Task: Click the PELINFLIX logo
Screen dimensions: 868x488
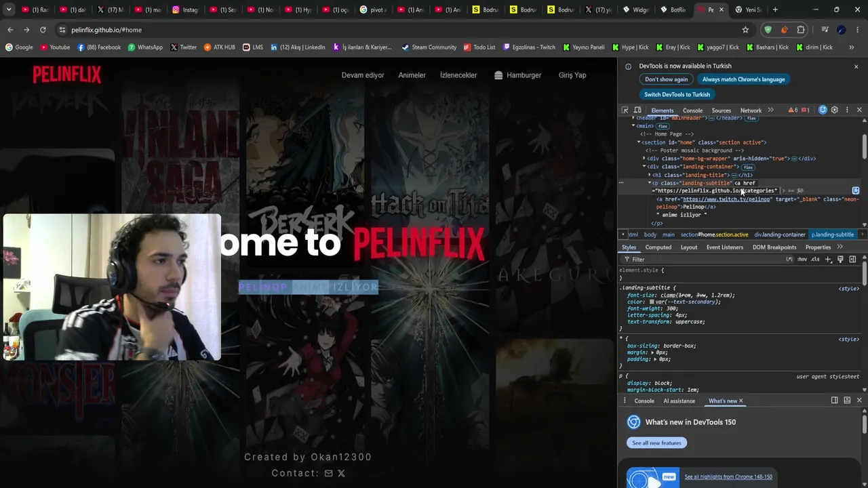Action: click(x=67, y=75)
